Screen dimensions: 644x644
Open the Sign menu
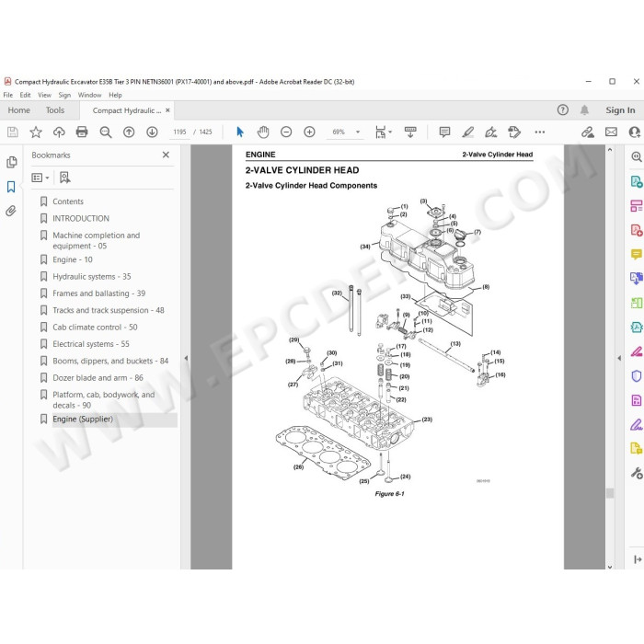pyautogui.click(x=64, y=95)
